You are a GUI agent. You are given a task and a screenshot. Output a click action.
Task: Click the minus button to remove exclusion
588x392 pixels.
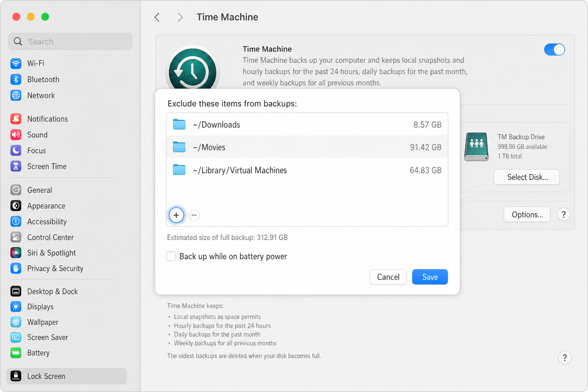coord(194,215)
